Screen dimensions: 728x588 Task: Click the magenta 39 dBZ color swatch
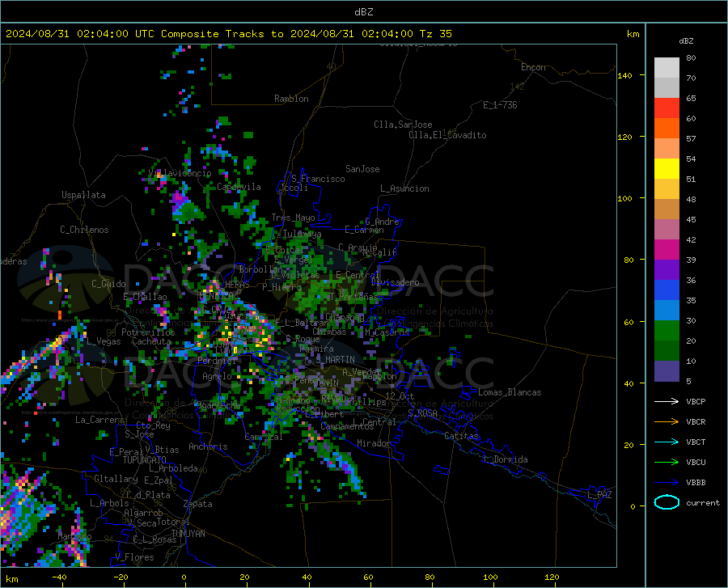[667, 250]
